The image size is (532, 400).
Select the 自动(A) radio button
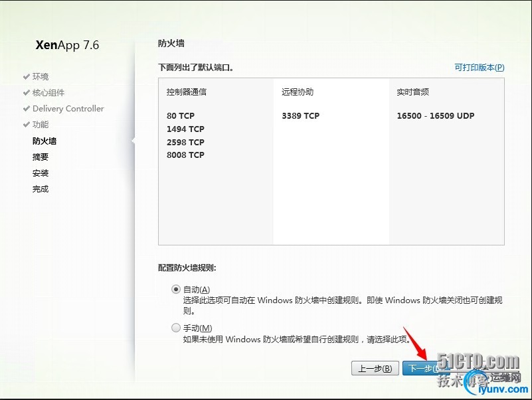176,289
